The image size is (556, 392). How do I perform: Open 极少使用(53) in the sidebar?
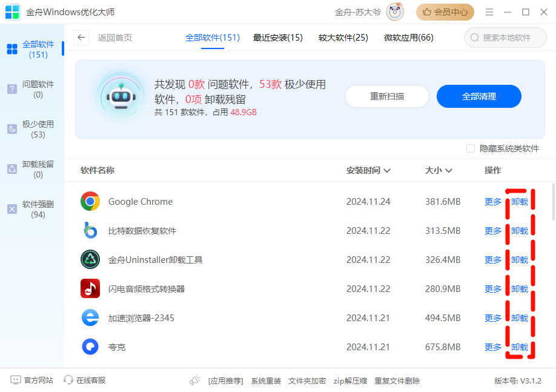(32, 130)
